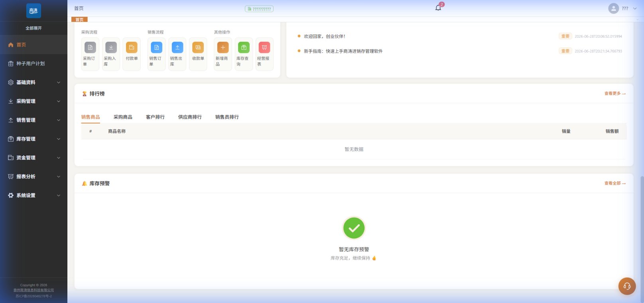
Task: Click 查看全部 in the 库存预警 panel
Action: point(615,183)
